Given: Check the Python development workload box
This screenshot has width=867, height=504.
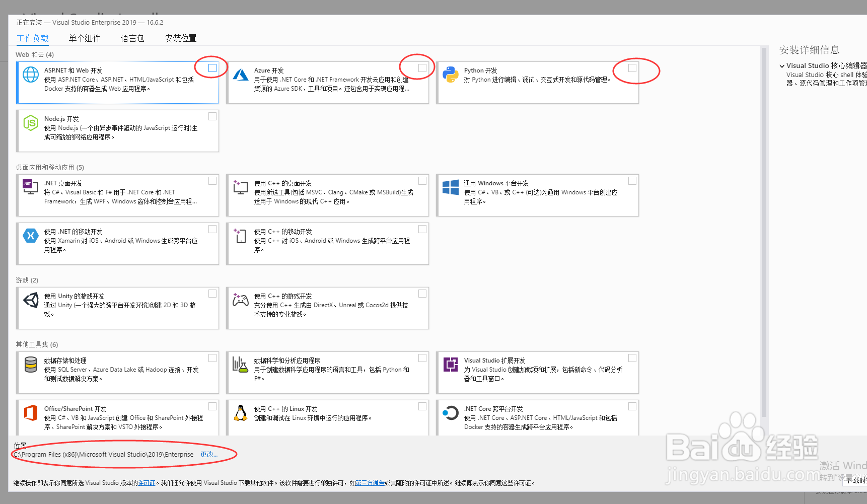Looking at the screenshot, I should [x=632, y=68].
